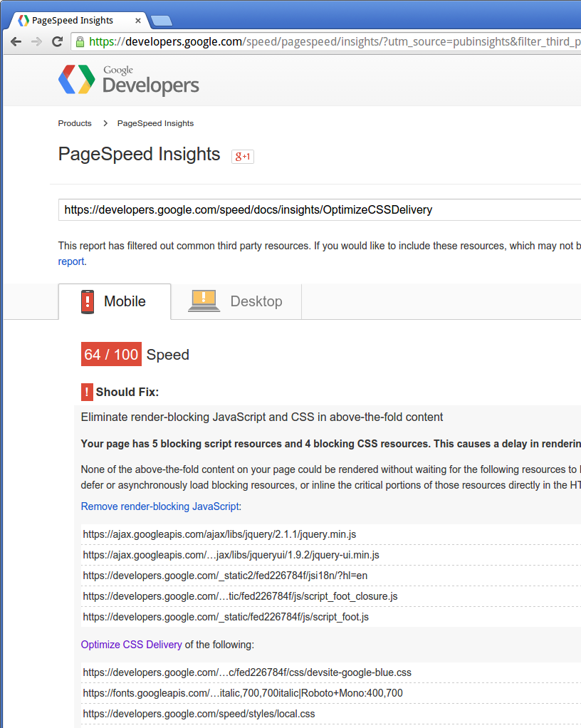Viewport: 581px width, 728px height.
Task: Reload the page with refresh icon
Action: click(57, 42)
